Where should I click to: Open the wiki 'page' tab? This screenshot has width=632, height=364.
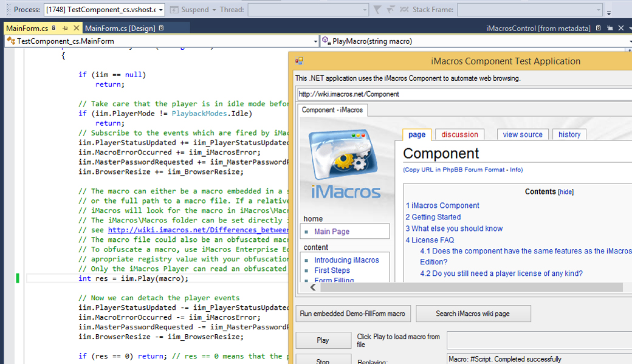[x=417, y=135]
